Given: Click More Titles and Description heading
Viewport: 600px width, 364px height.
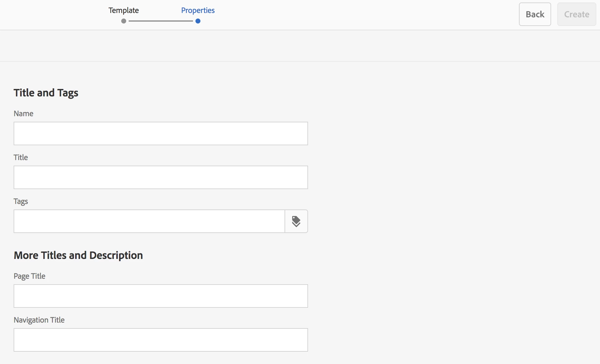Looking at the screenshot, I should pyautogui.click(x=78, y=255).
